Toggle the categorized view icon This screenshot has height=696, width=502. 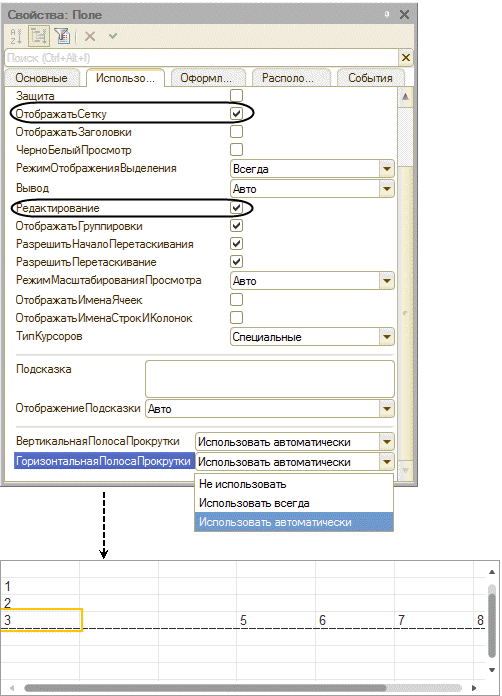(x=39, y=36)
